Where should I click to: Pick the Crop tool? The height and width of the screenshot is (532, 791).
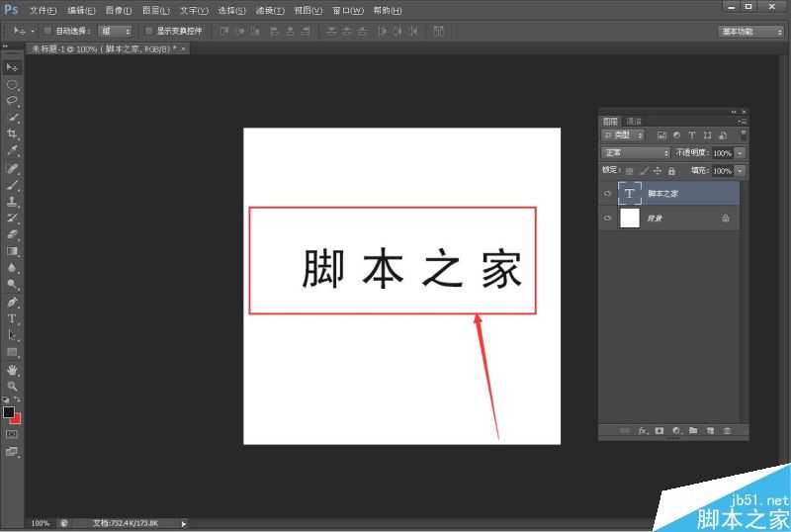tap(12, 133)
